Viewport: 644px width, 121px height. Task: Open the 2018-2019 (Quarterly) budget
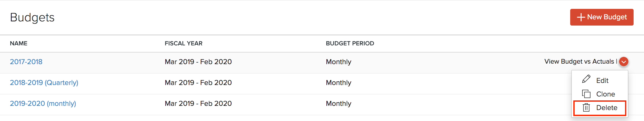point(44,83)
